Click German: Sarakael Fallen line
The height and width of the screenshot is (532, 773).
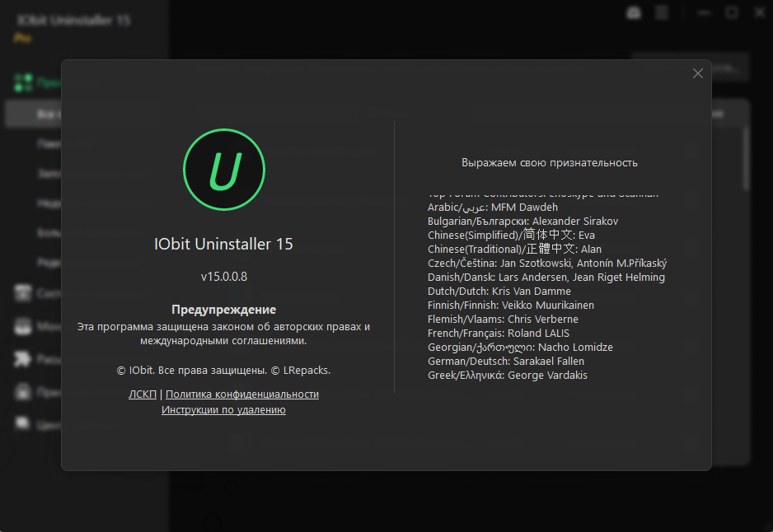(506, 361)
